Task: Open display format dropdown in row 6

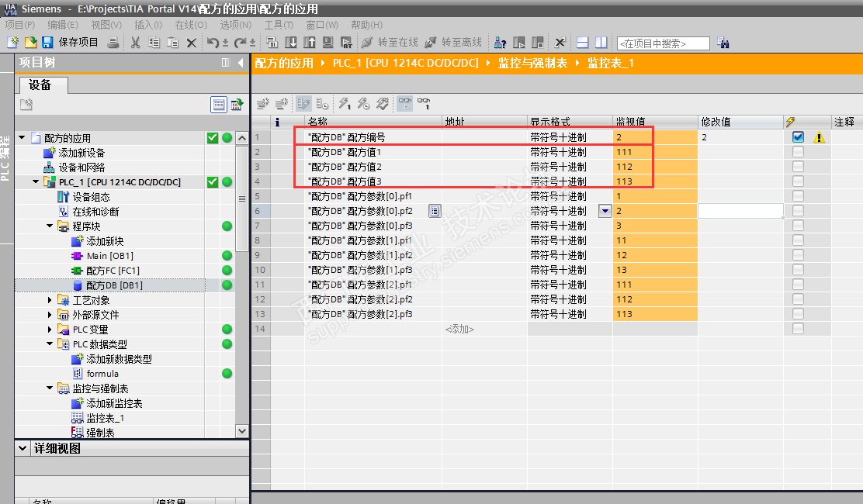Action: pyautogui.click(x=605, y=211)
